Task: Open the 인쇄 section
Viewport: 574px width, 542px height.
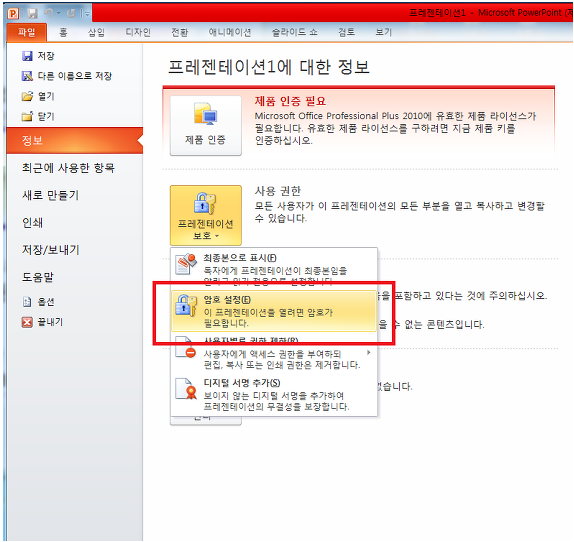Action: pyautogui.click(x=33, y=223)
